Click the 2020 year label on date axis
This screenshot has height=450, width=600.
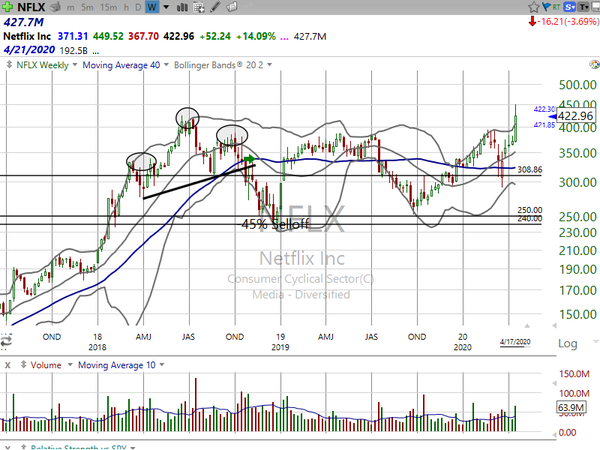(462, 347)
